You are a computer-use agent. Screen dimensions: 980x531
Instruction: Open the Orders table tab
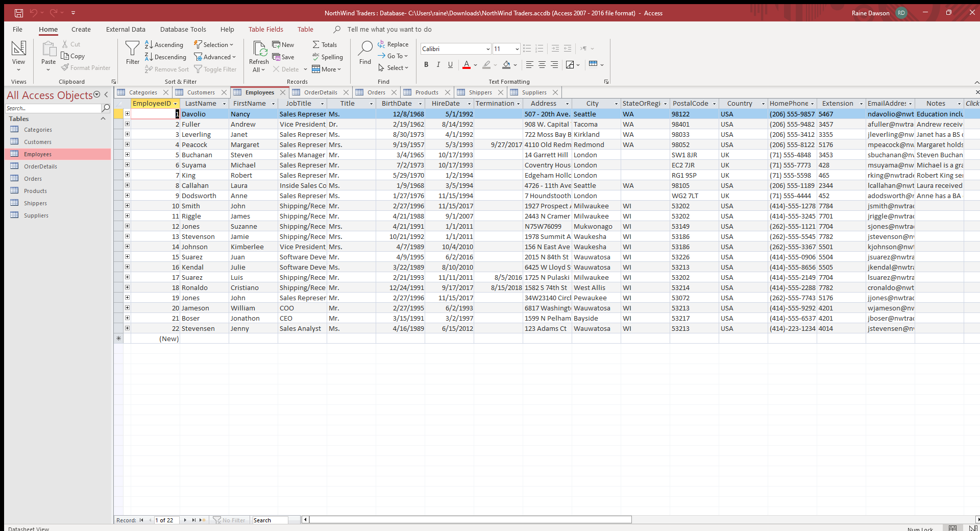[376, 92]
